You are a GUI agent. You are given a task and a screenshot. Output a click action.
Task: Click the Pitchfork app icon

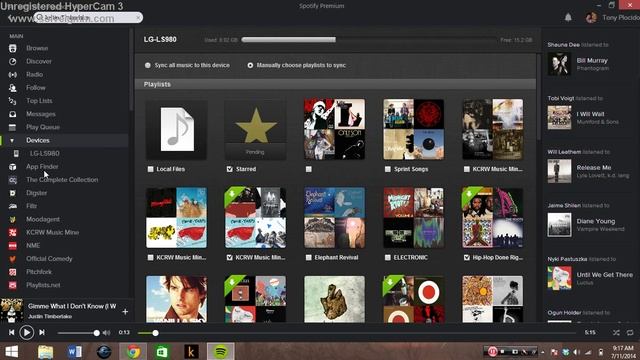(x=13, y=272)
